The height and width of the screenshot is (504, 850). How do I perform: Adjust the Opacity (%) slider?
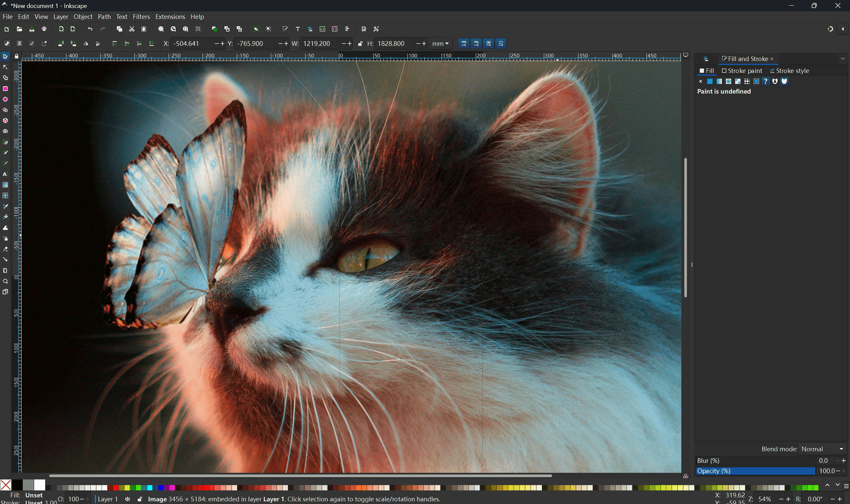756,471
